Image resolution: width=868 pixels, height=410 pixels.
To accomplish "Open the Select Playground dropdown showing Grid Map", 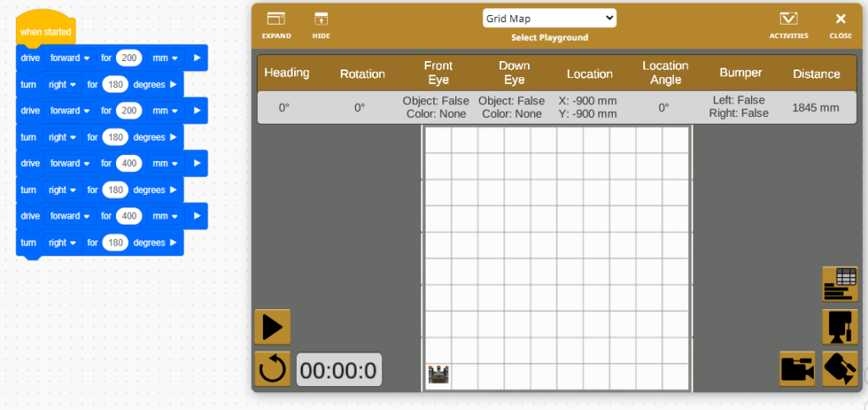I will tap(549, 19).
